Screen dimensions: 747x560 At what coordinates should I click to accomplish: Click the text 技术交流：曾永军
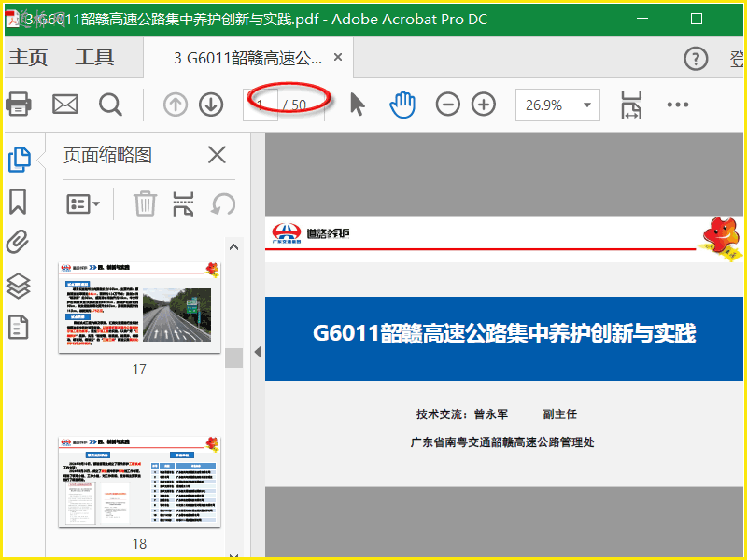461,413
